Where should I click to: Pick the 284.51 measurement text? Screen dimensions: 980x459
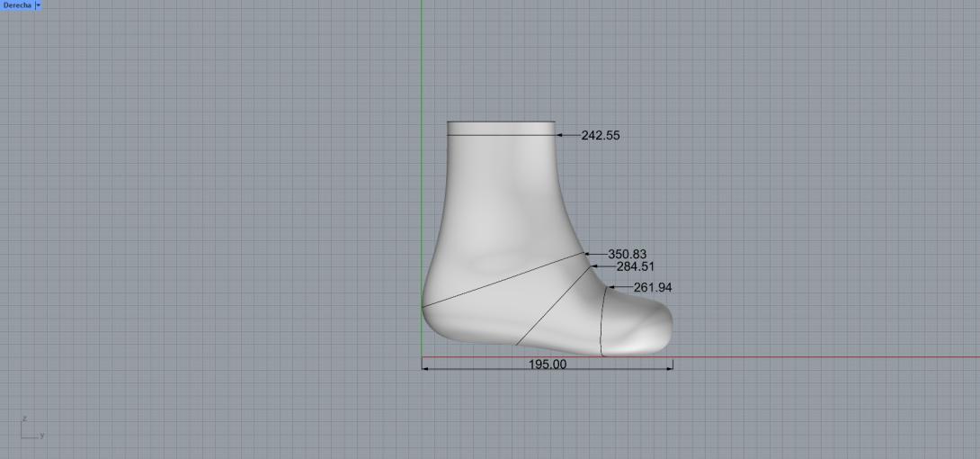[635, 266]
